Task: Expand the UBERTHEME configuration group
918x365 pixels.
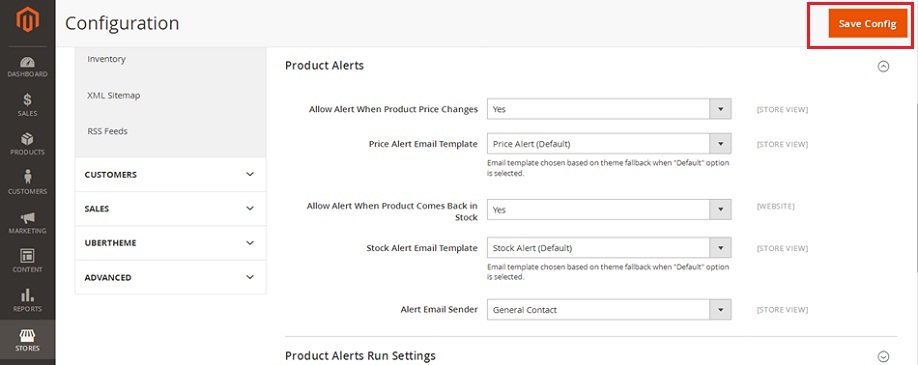Action: (170, 243)
